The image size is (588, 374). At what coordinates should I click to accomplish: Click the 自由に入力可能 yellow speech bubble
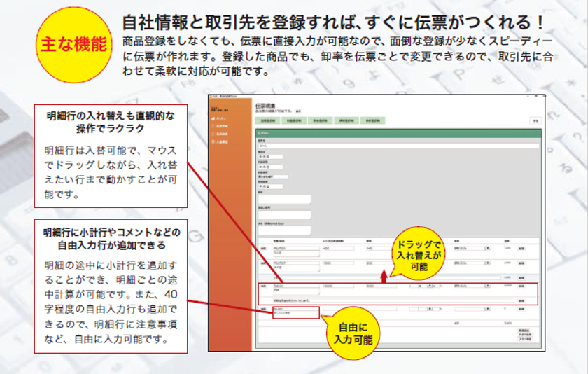[x=353, y=333]
